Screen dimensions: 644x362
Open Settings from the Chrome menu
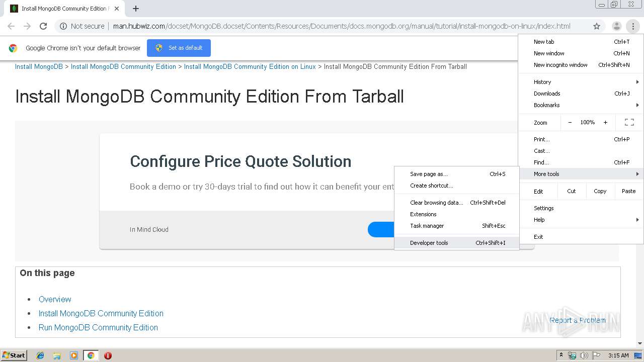pyautogui.click(x=581, y=208)
